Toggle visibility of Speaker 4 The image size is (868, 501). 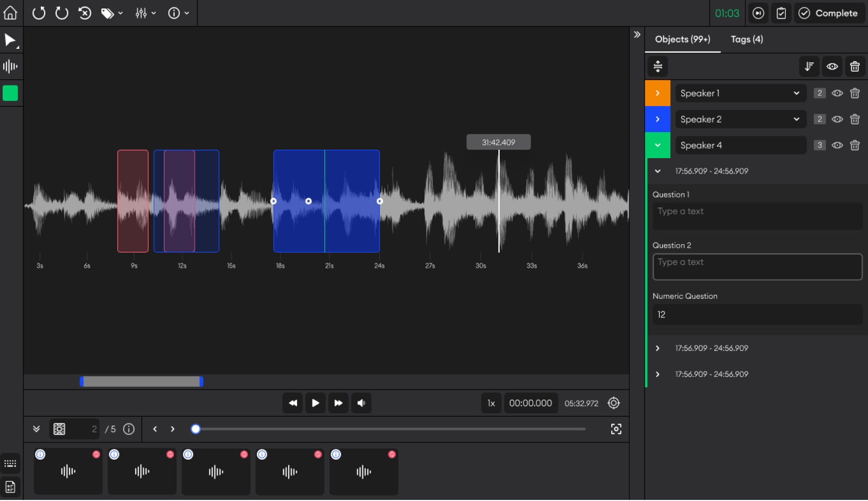click(837, 145)
